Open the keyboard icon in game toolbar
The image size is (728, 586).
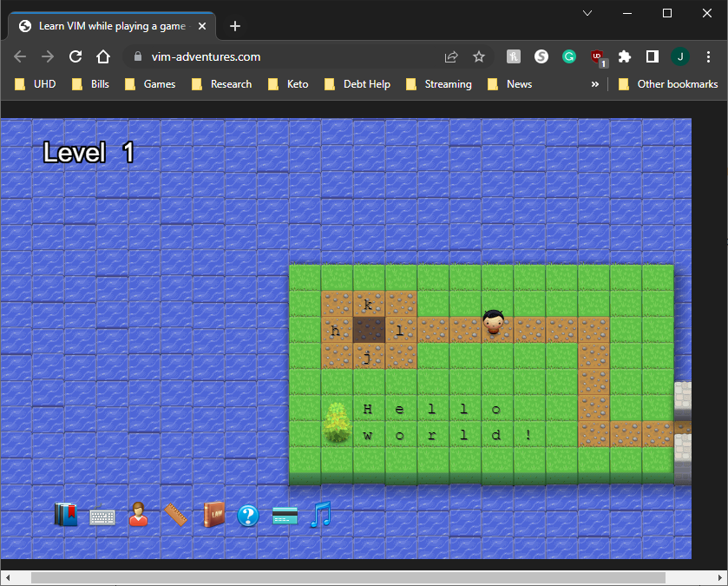[102, 516]
